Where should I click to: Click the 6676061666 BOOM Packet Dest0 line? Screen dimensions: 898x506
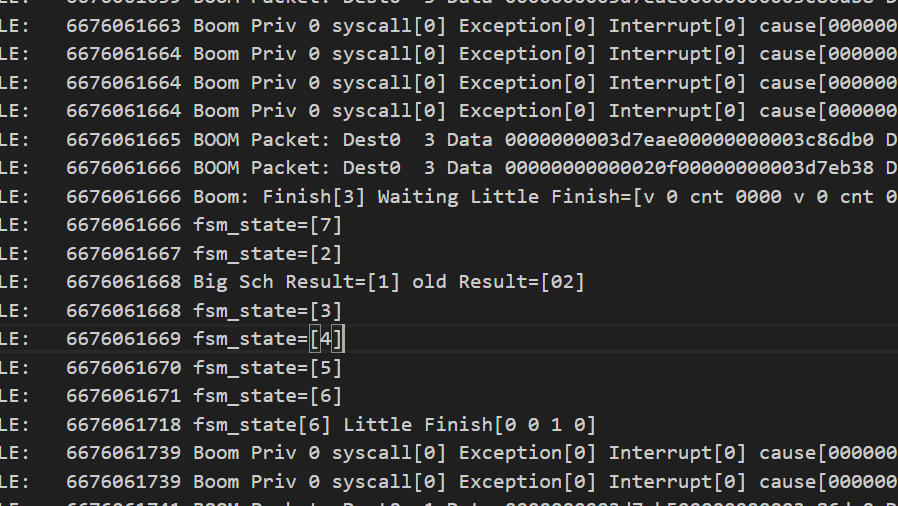pos(449,168)
